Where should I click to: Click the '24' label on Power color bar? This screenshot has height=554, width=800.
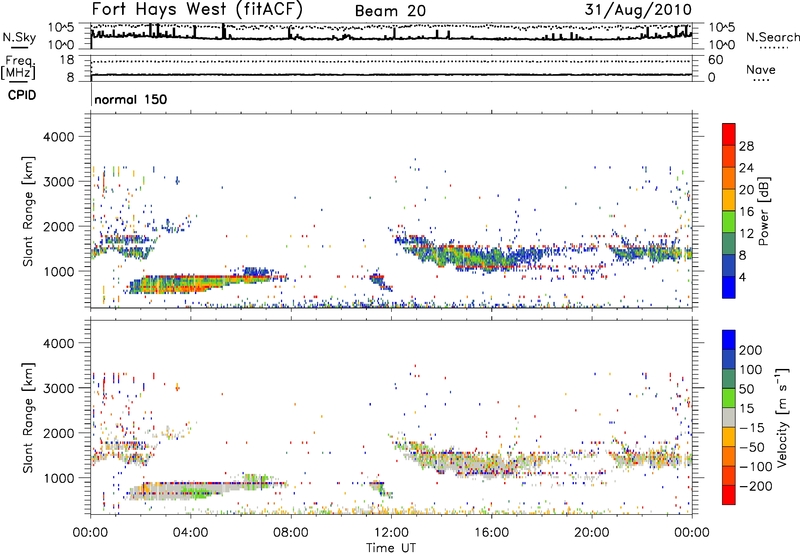(746, 168)
